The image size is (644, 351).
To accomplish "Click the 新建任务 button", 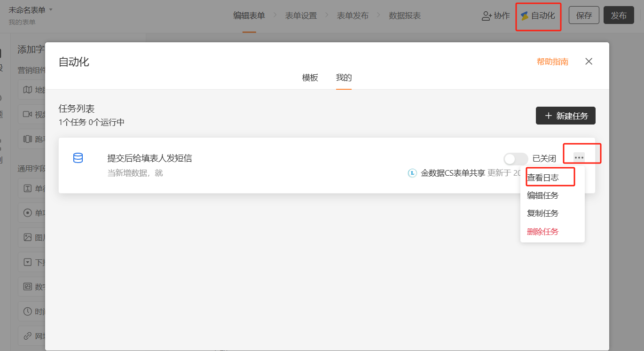I will 565,116.
